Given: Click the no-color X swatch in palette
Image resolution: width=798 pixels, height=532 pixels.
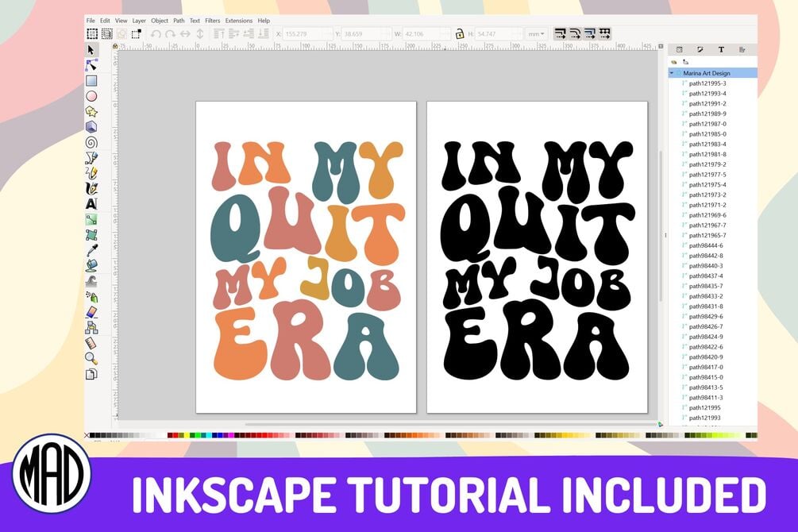Looking at the screenshot, I should (87, 435).
